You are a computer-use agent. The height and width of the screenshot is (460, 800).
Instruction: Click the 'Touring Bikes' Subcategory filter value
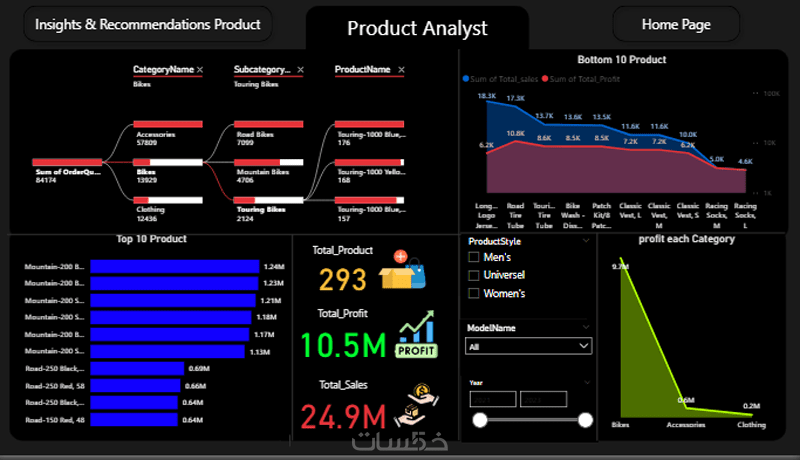pyautogui.click(x=256, y=84)
